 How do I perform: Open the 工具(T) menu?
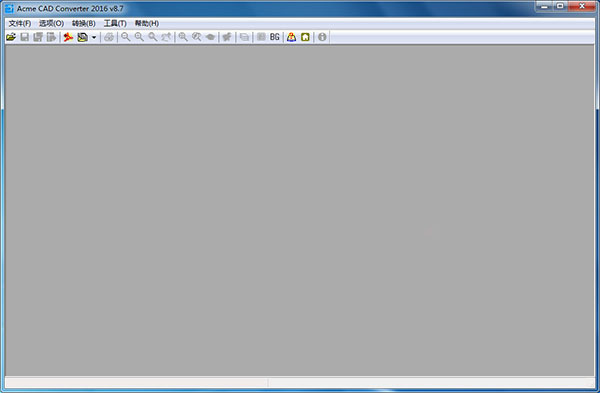(115, 23)
